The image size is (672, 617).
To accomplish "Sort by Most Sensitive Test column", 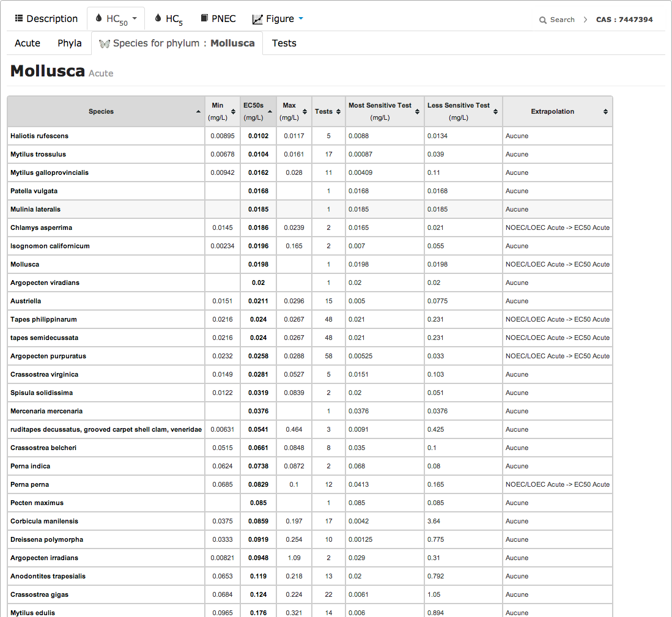I will pos(385,111).
